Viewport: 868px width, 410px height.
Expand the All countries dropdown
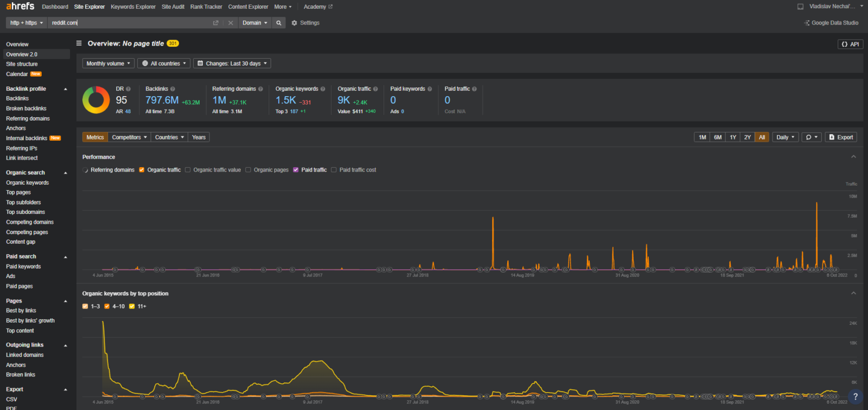pos(164,64)
